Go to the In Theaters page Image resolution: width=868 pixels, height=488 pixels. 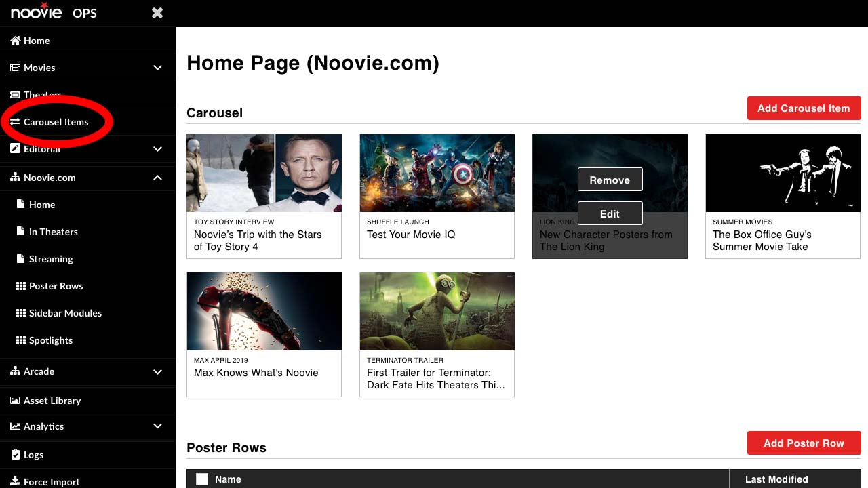54,232
